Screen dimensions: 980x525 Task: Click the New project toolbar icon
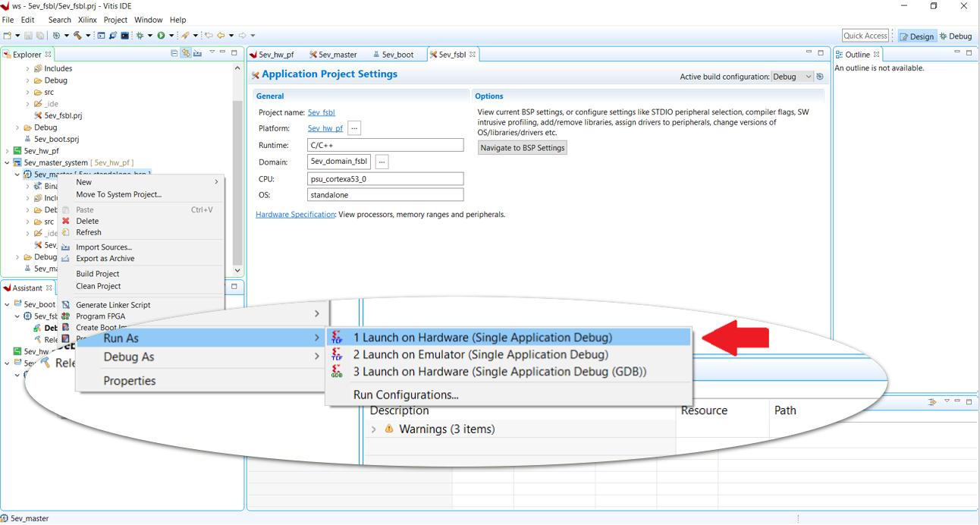point(7,36)
